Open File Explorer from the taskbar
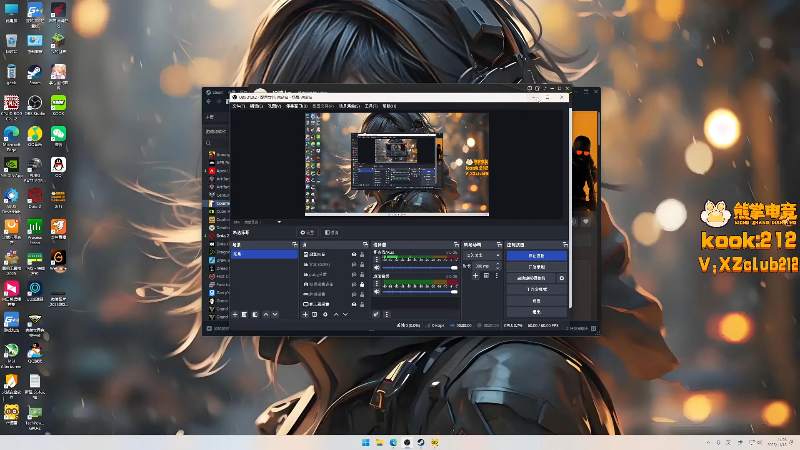800x450 pixels. pos(380,442)
